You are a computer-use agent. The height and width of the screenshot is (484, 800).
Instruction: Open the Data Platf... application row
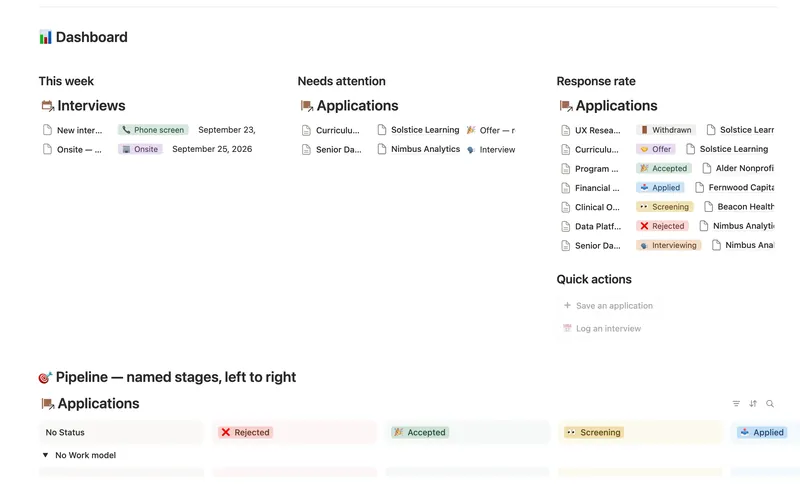tap(598, 226)
